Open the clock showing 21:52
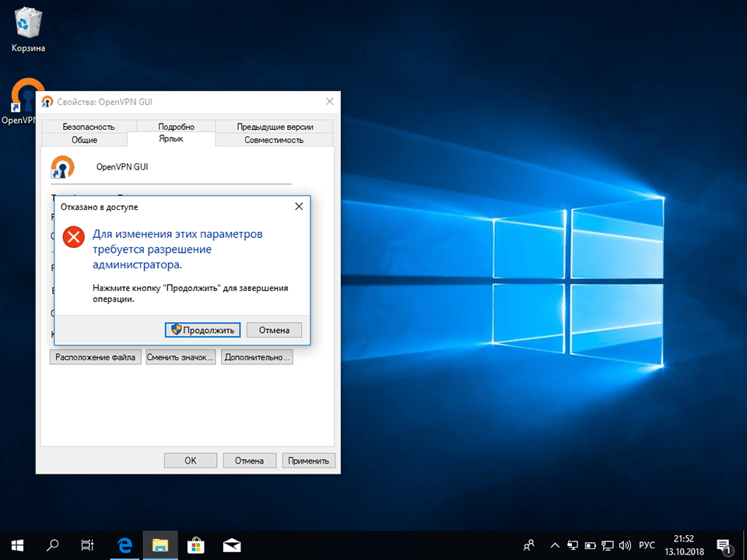This screenshot has height=560, width=747. click(x=684, y=545)
